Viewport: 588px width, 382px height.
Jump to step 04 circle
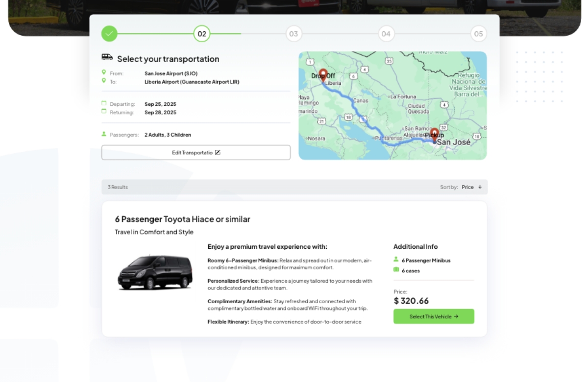coord(386,33)
